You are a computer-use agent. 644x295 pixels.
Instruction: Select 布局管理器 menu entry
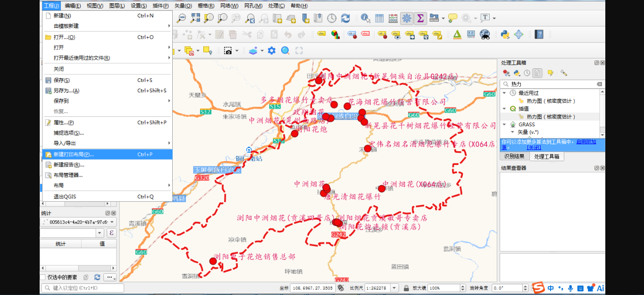(x=108, y=175)
